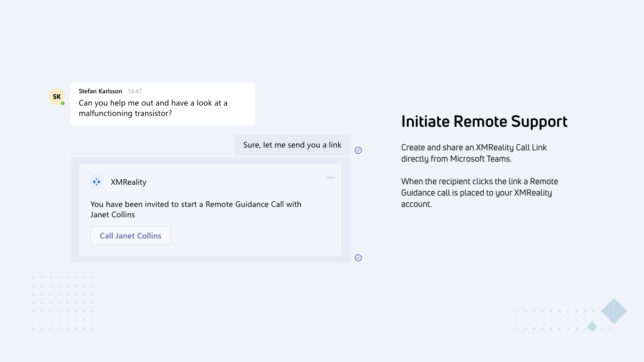Viewport: 644px width, 362px height.
Task: Click the 14:47 message timestamp
Action: 135,91
